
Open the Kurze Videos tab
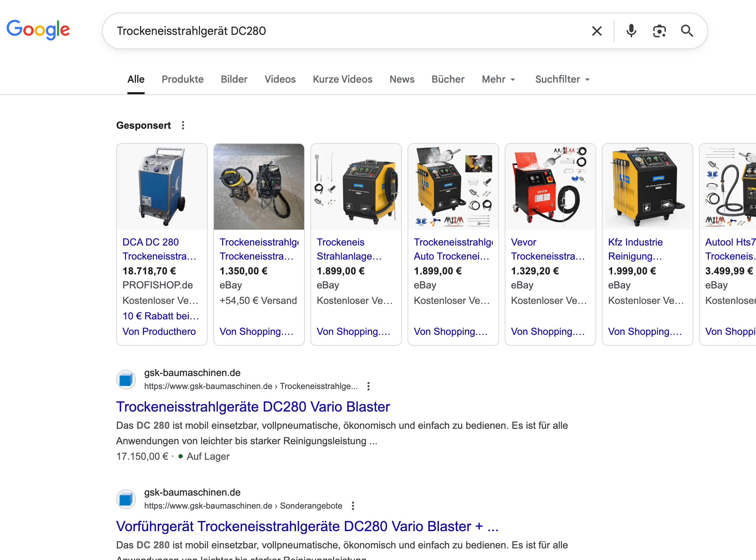click(x=342, y=79)
